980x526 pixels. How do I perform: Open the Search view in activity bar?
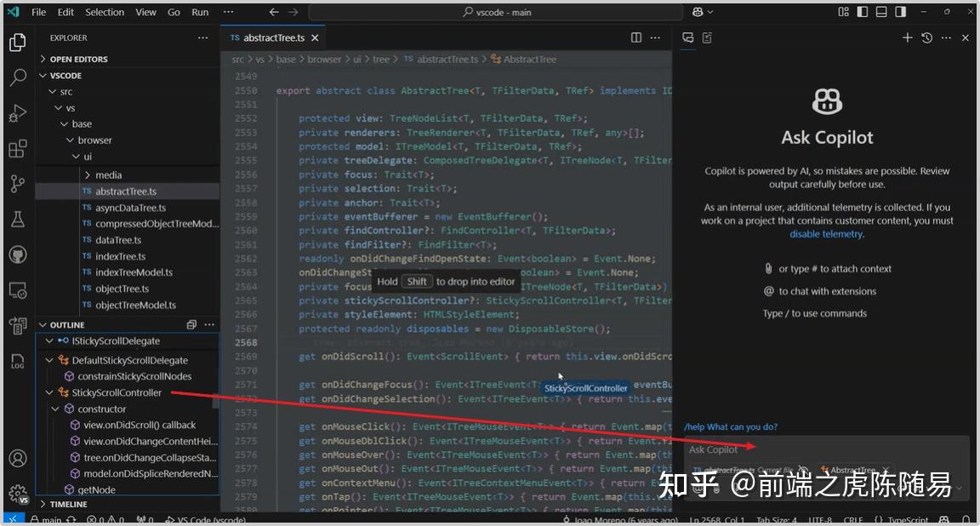pos(18,77)
